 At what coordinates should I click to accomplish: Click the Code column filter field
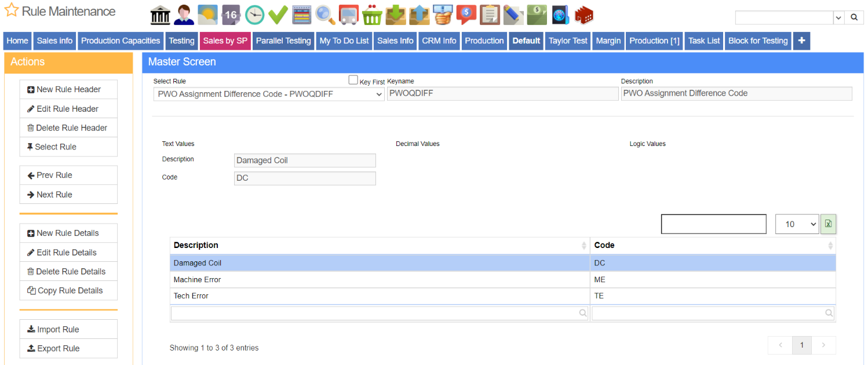coord(713,313)
